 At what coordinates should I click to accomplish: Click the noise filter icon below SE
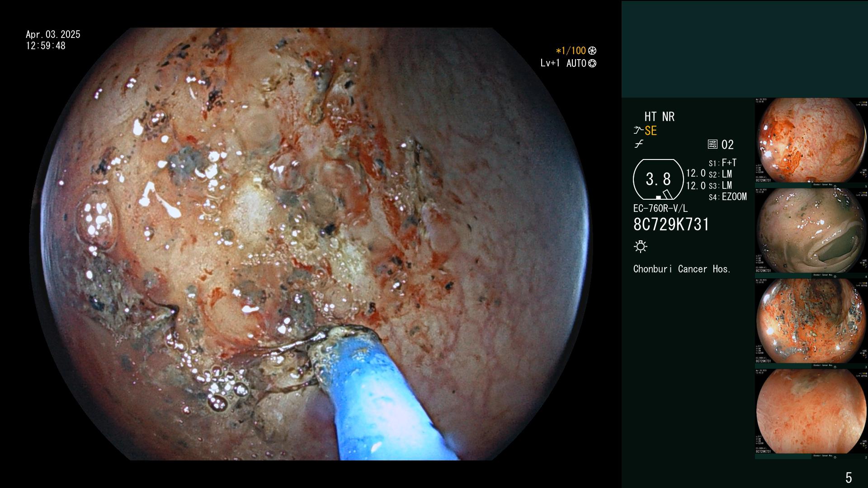click(638, 144)
